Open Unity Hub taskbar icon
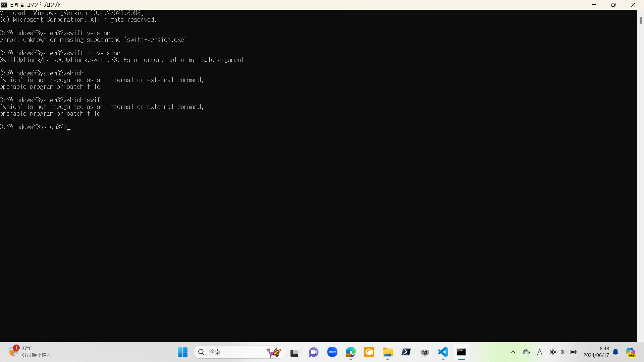The width and height of the screenshot is (644, 362). tap(425, 352)
